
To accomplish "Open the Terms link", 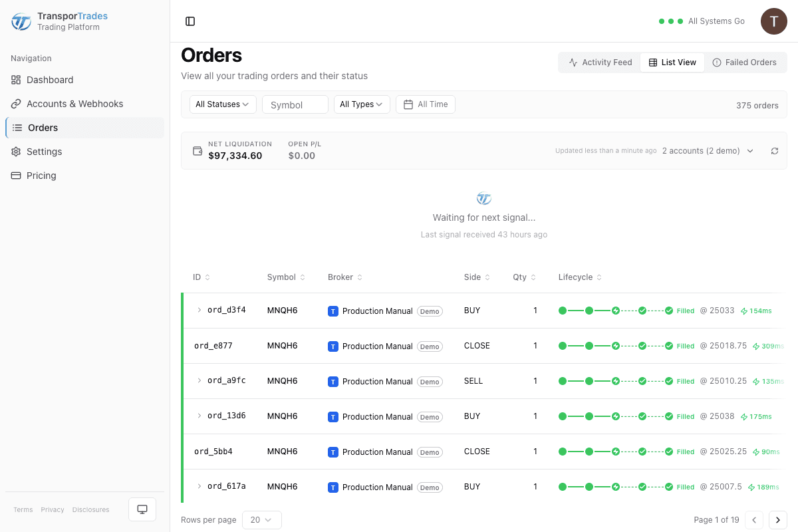I will [x=23, y=510].
